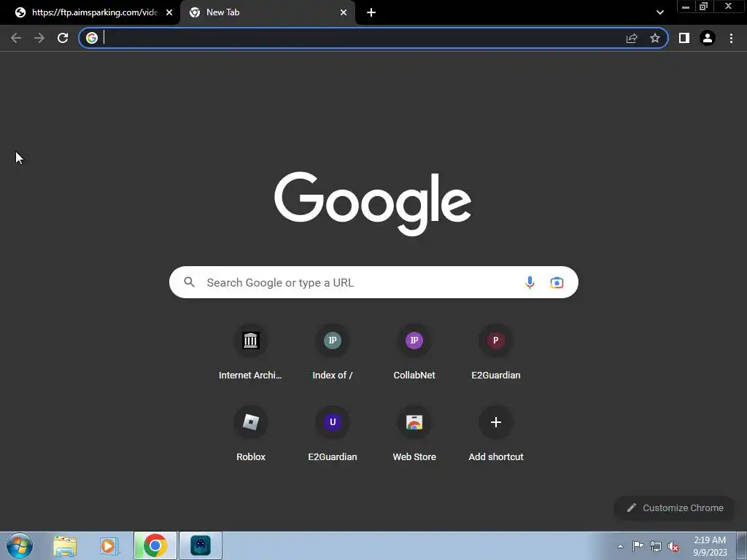
Task: Close the ftp.aimsparking.com tab
Action: point(169,12)
